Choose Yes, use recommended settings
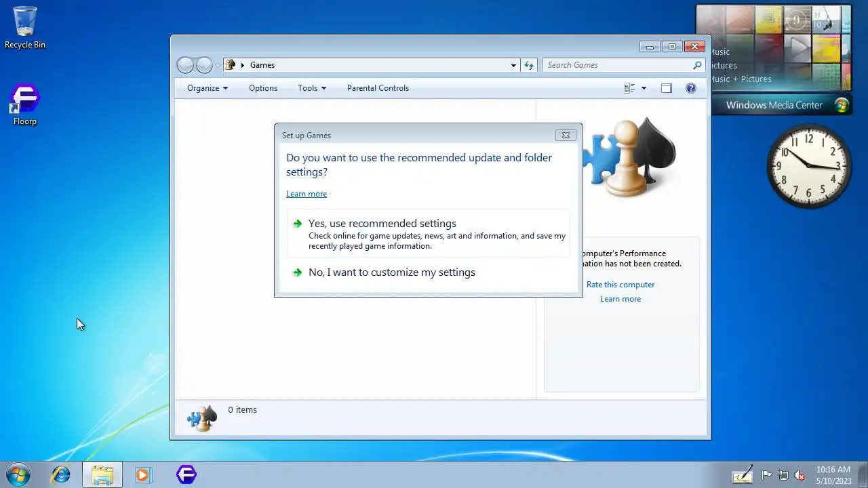868x488 pixels. (x=429, y=233)
